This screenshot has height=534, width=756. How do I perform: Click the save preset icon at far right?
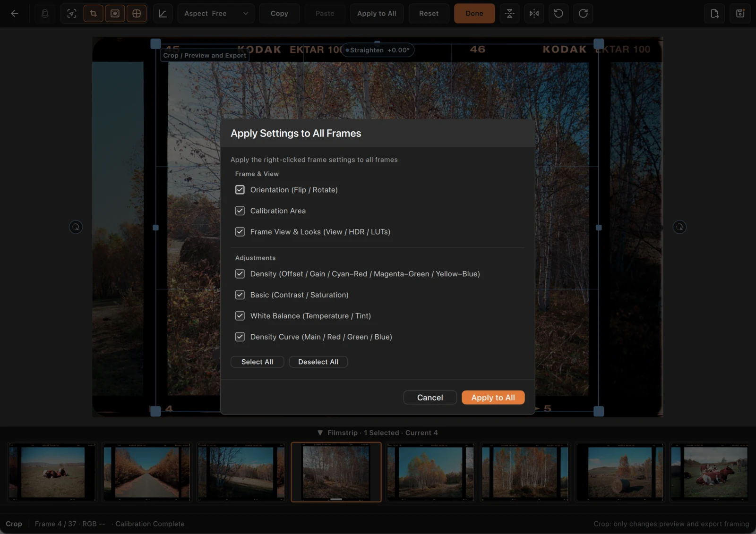740,14
